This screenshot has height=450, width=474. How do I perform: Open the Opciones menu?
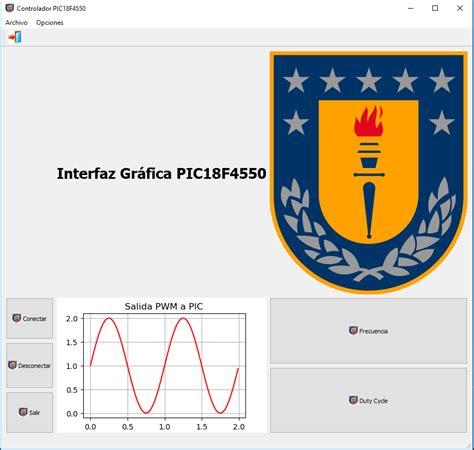click(50, 23)
